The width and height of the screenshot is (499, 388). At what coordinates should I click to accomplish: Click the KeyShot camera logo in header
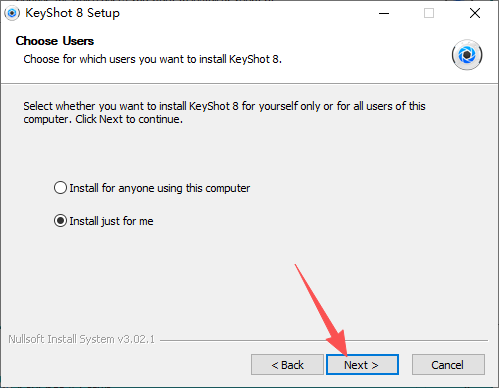[x=467, y=55]
